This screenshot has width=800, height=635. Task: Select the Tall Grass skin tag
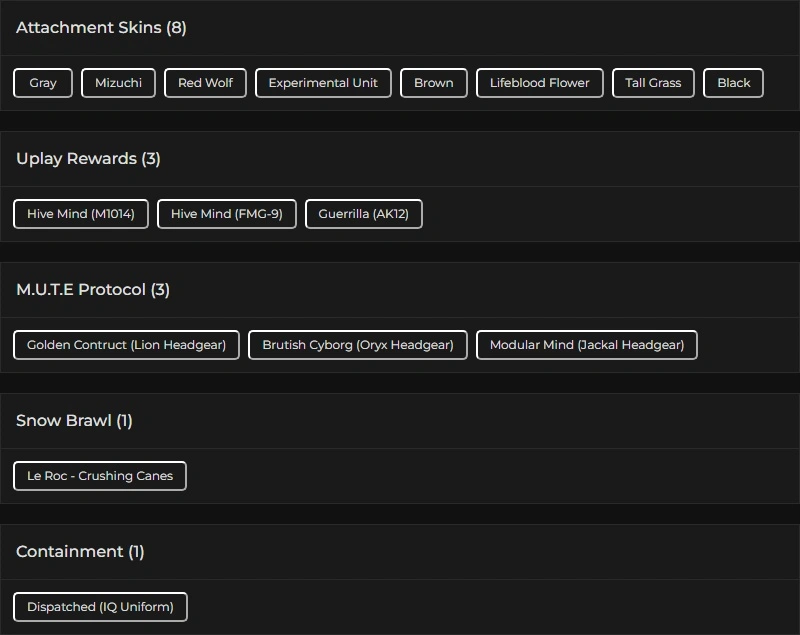coord(653,83)
